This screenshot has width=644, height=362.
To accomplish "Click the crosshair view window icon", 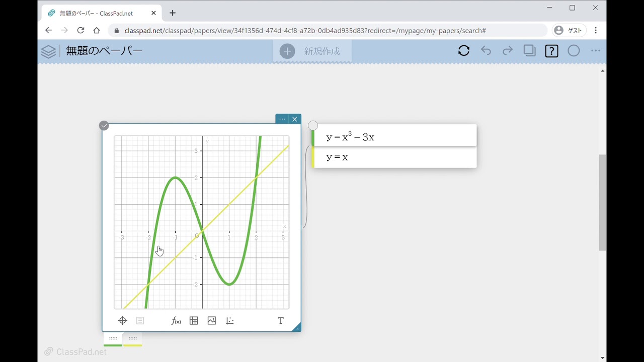I will point(122,321).
